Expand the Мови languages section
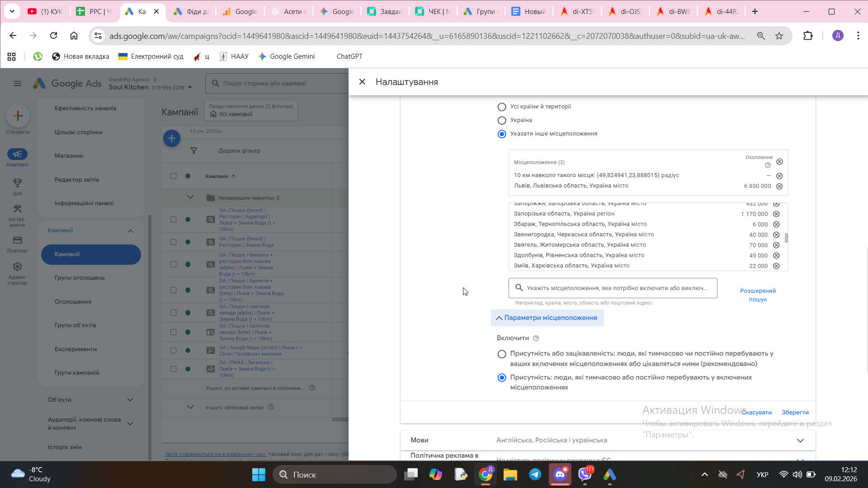The image size is (868, 488). tap(800, 441)
